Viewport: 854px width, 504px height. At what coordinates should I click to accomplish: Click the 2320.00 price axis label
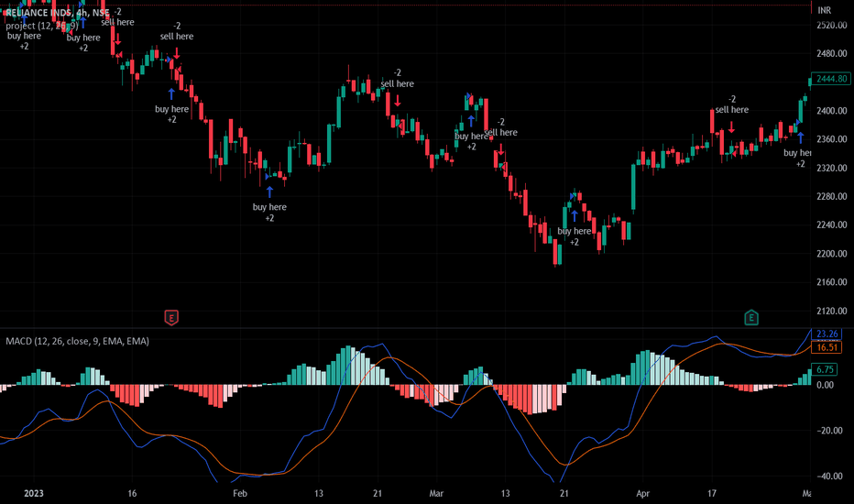[x=832, y=168]
